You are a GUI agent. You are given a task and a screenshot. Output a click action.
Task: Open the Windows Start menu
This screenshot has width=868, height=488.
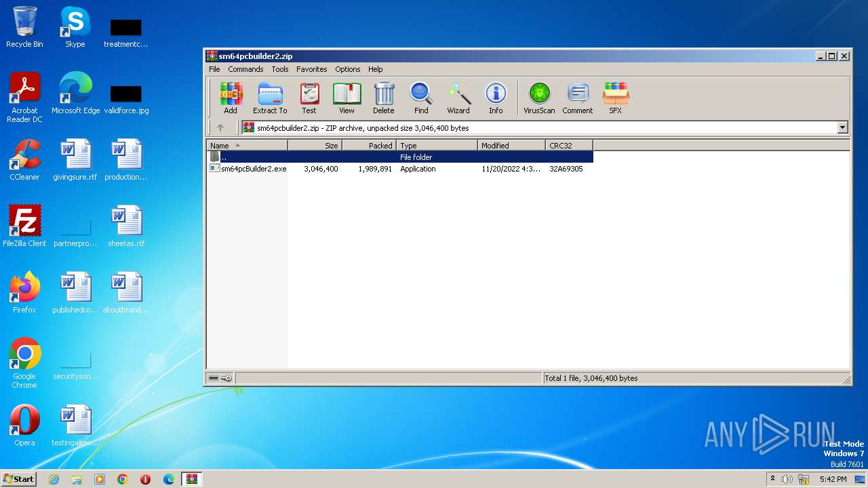tap(19, 479)
